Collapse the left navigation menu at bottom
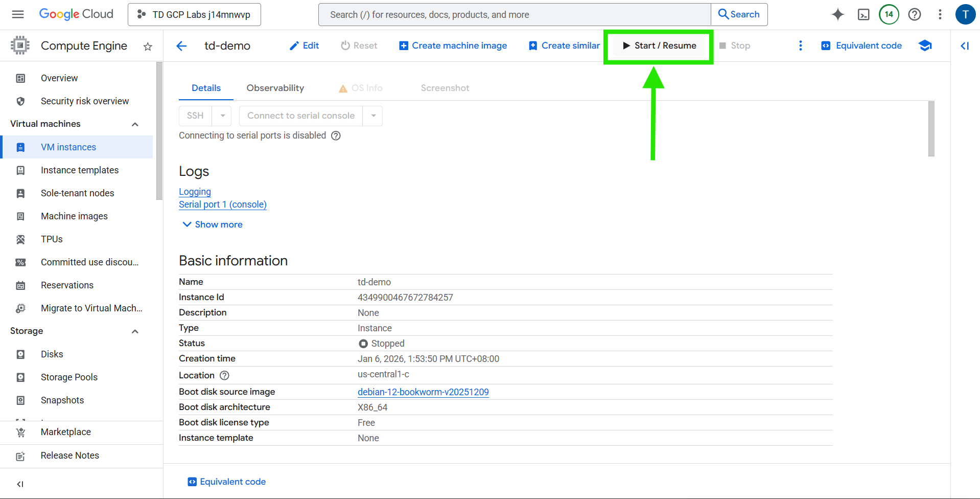 pyautogui.click(x=20, y=484)
